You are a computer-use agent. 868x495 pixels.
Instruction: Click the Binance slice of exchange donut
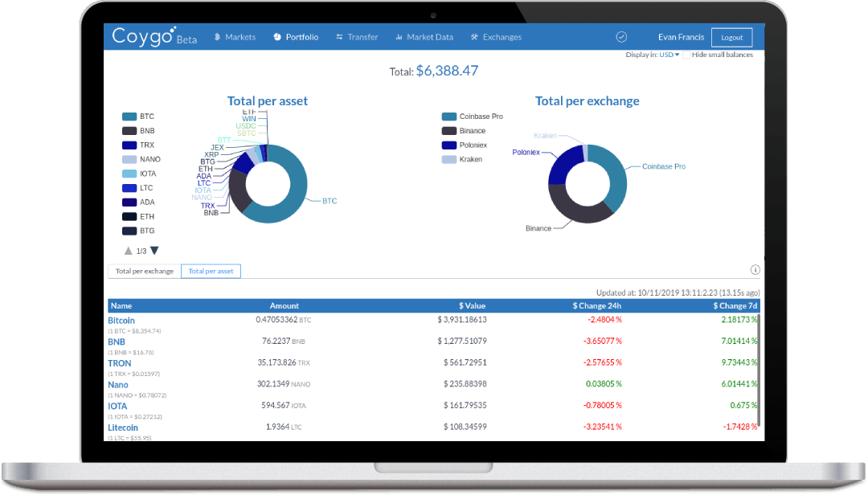(x=575, y=213)
